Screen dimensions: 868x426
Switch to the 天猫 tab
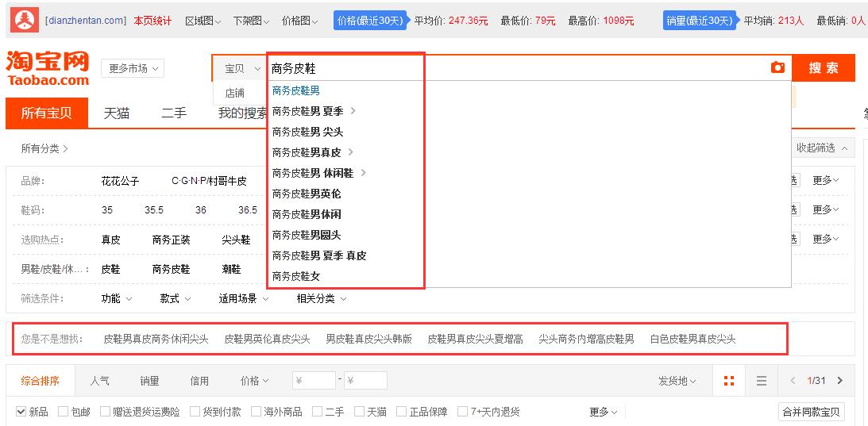click(117, 113)
